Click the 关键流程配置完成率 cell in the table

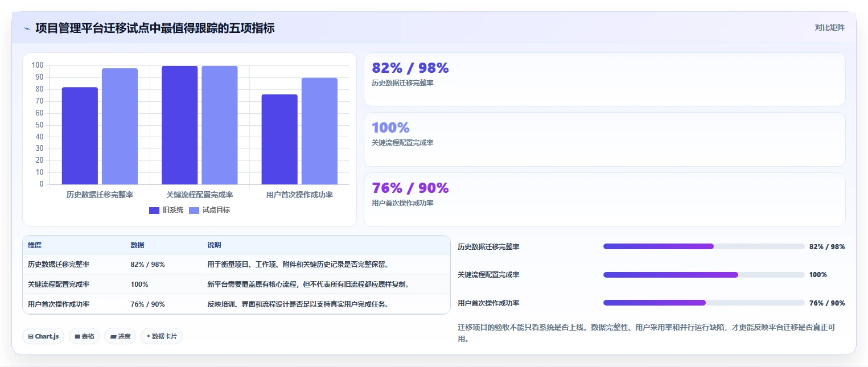tap(59, 284)
